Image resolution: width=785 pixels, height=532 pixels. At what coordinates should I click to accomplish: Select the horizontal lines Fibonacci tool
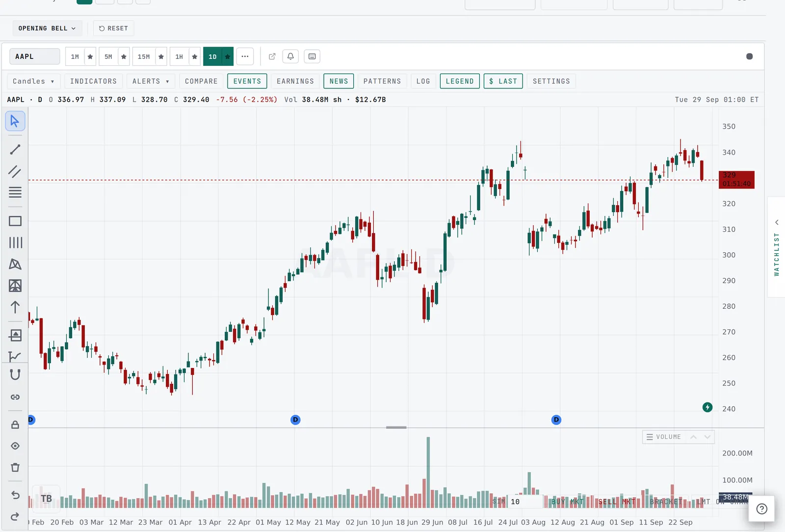point(15,192)
